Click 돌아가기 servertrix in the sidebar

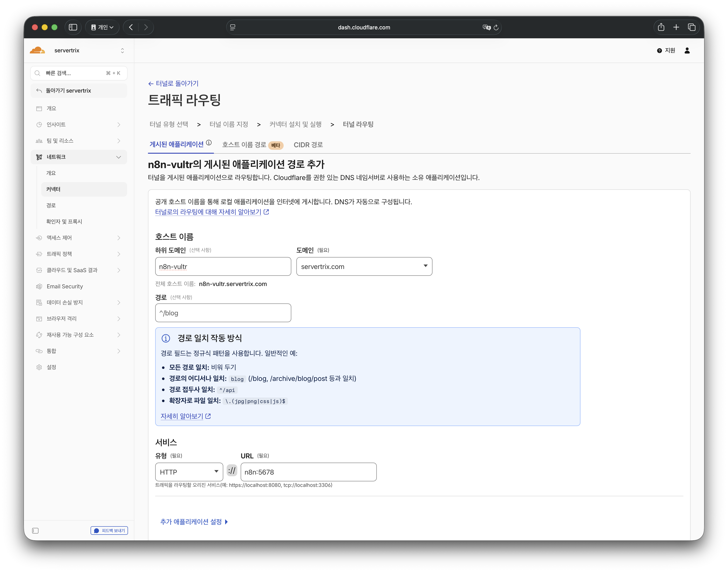click(x=79, y=90)
